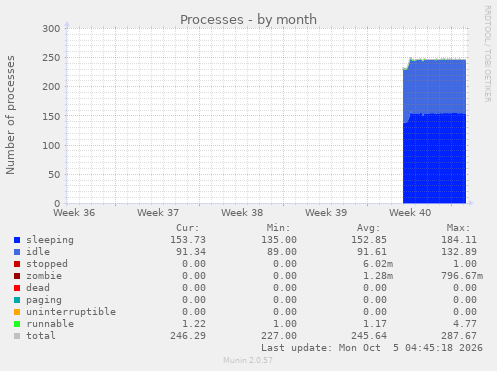Click total maximum value 287.67
Image resolution: width=497 pixels, height=371 pixels.
pos(459,336)
